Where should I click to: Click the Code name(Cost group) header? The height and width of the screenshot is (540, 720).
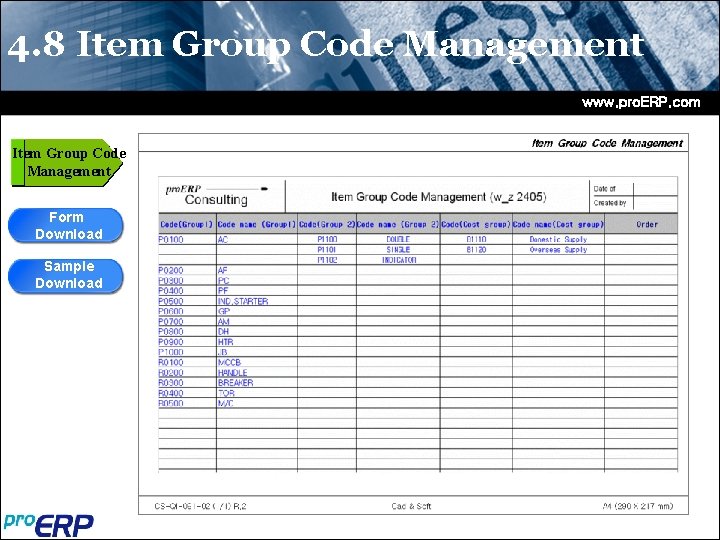pyautogui.click(x=558, y=225)
